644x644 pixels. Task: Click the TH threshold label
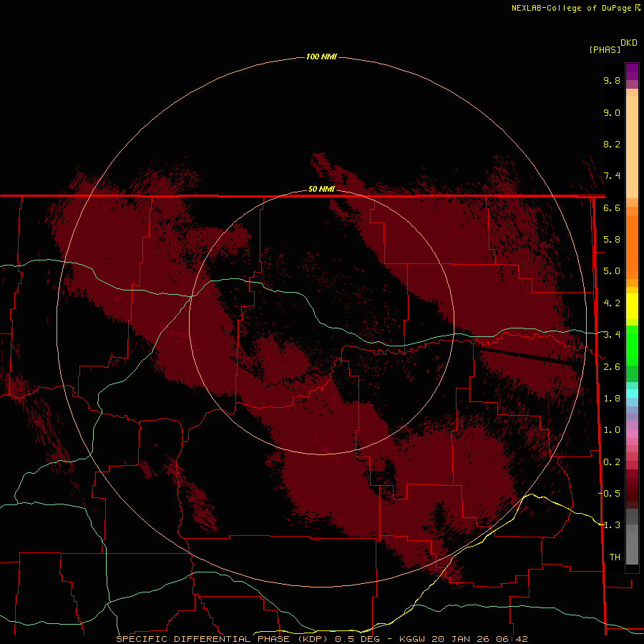pyautogui.click(x=615, y=557)
